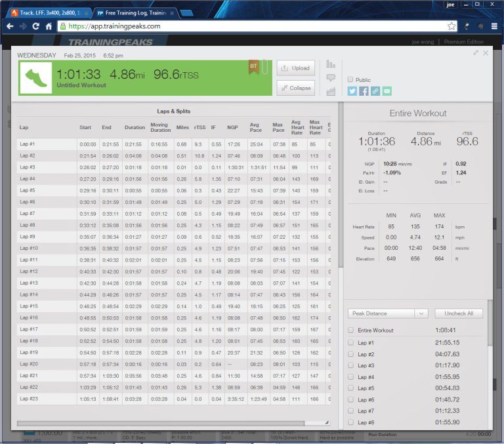The height and width of the screenshot is (444, 504).
Task: Select the Lap #4 row
Action: [173, 179]
